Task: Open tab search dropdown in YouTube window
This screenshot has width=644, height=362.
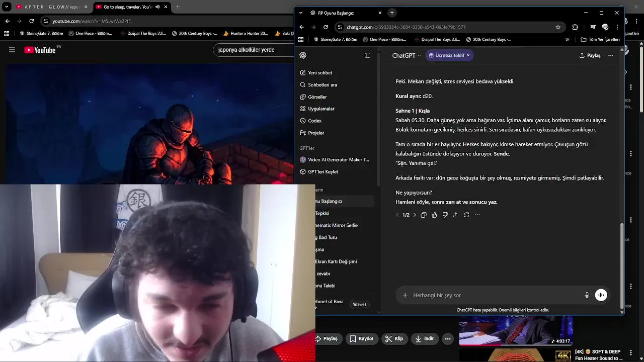Action: (x=7, y=7)
